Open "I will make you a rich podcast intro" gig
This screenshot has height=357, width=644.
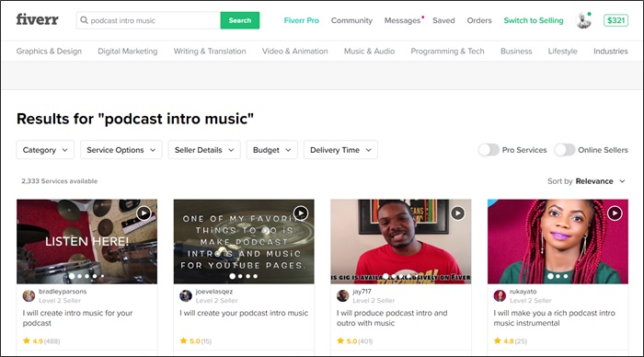pyautogui.click(x=555, y=318)
